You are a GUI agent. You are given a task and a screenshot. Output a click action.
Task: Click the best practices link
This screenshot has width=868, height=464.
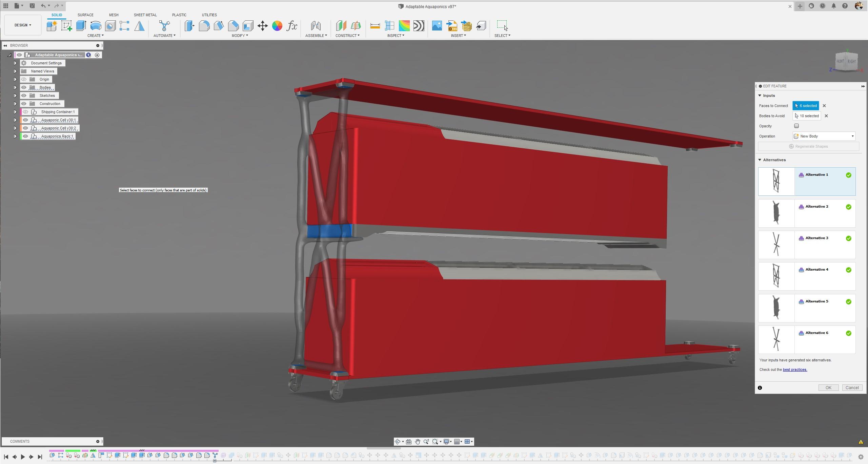[x=794, y=370]
